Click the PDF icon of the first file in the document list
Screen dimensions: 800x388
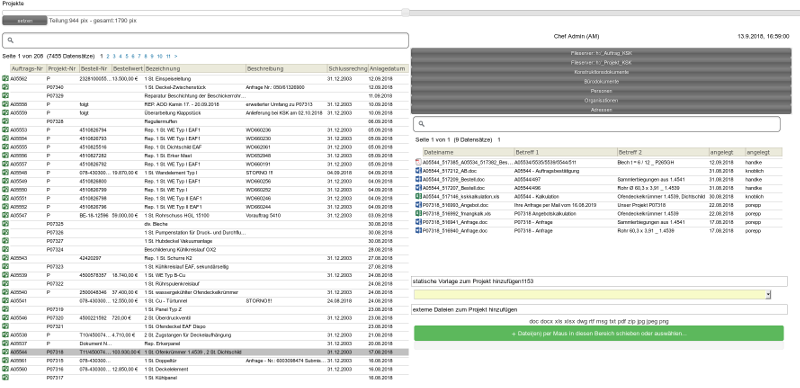(418, 162)
